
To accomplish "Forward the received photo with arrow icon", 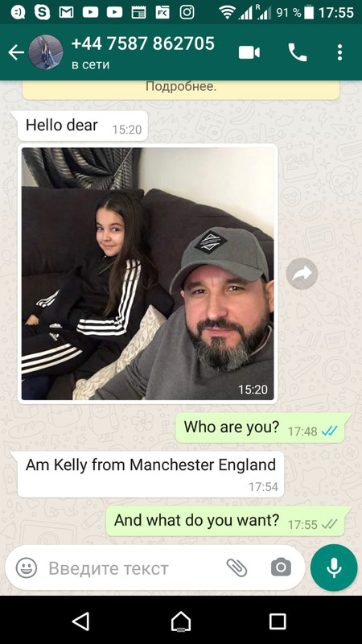I will (x=302, y=274).
